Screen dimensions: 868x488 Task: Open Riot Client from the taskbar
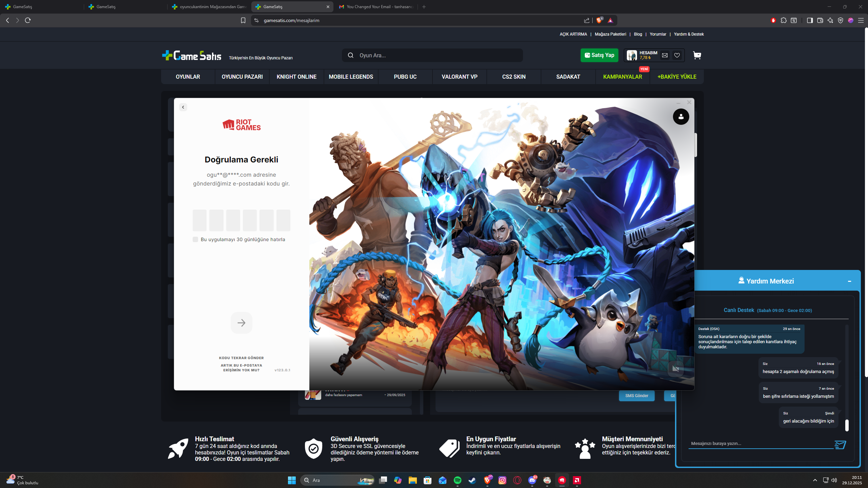coord(562,480)
